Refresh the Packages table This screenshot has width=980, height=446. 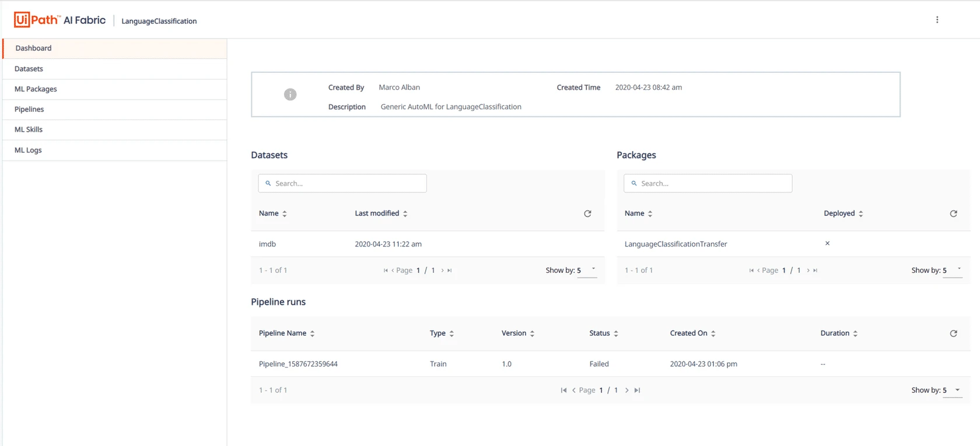pyautogui.click(x=953, y=214)
